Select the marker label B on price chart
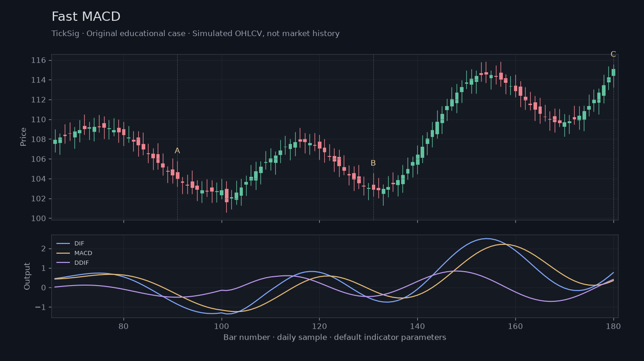Image resolution: width=644 pixels, height=361 pixels. click(373, 163)
